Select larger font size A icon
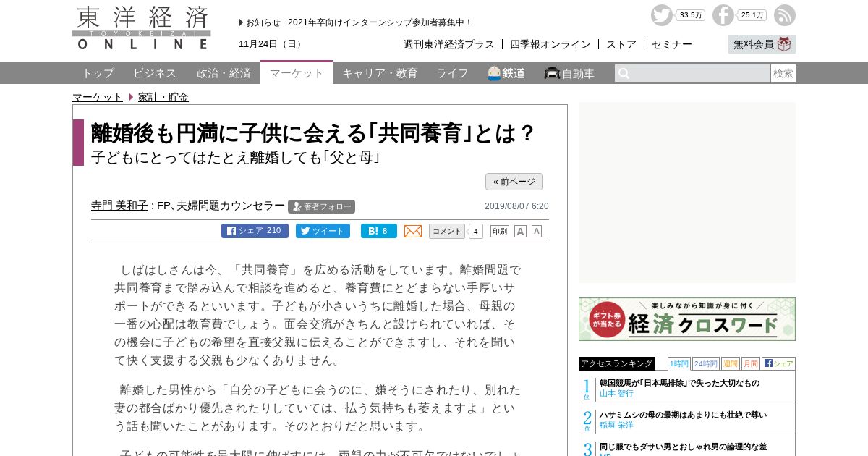Image resolution: width=868 pixels, height=456 pixels. click(520, 231)
